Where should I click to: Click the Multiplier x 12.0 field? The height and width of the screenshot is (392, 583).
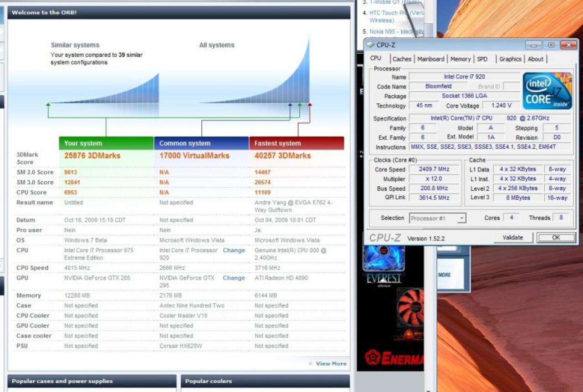click(x=434, y=179)
